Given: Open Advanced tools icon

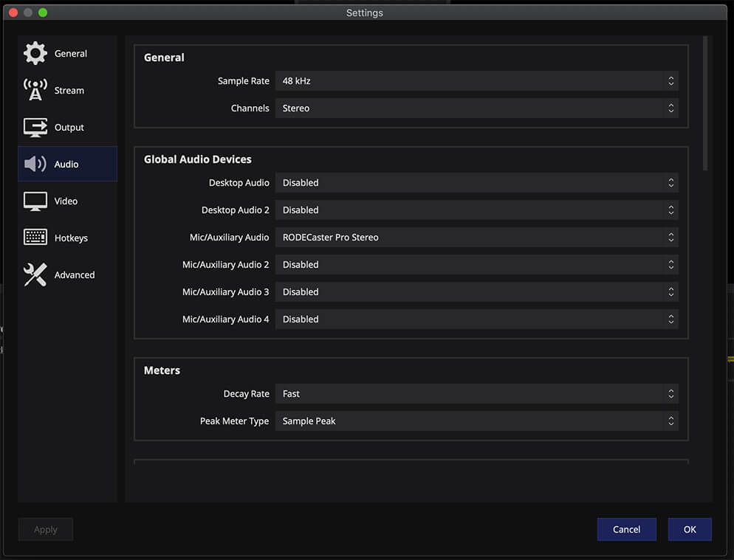Looking at the screenshot, I should [x=35, y=274].
